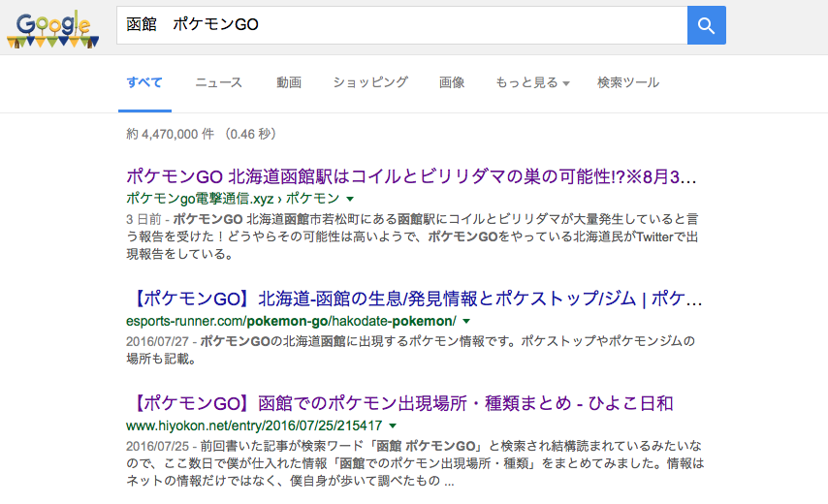Click the 約 4,470,000 件 result count
Screen dimensions: 828x504
[202, 134]
